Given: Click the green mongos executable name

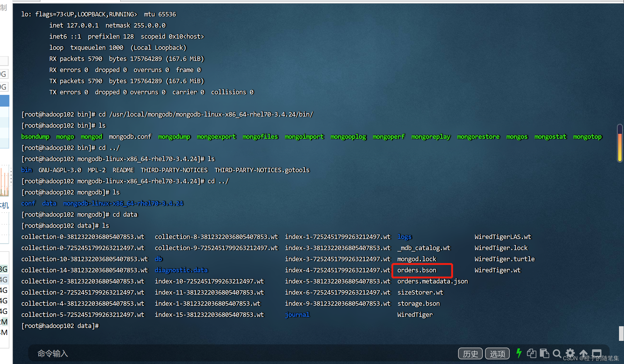Looking at the screenshot, I should [517, 136].
